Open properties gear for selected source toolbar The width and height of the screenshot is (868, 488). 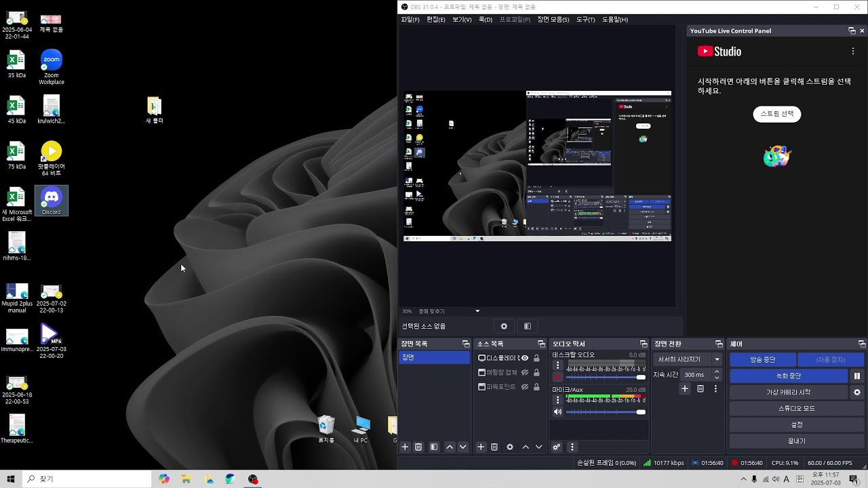504,327
